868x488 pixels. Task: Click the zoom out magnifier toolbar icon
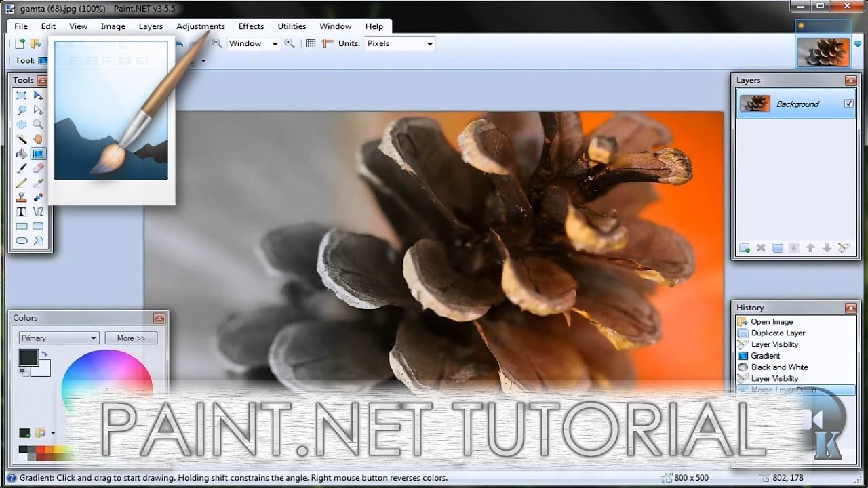pyautogui.click(x=217, y=43)
